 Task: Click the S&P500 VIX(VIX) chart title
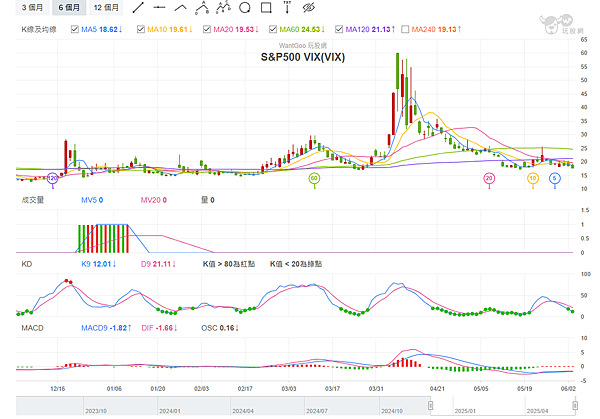(x=303, y=57)
